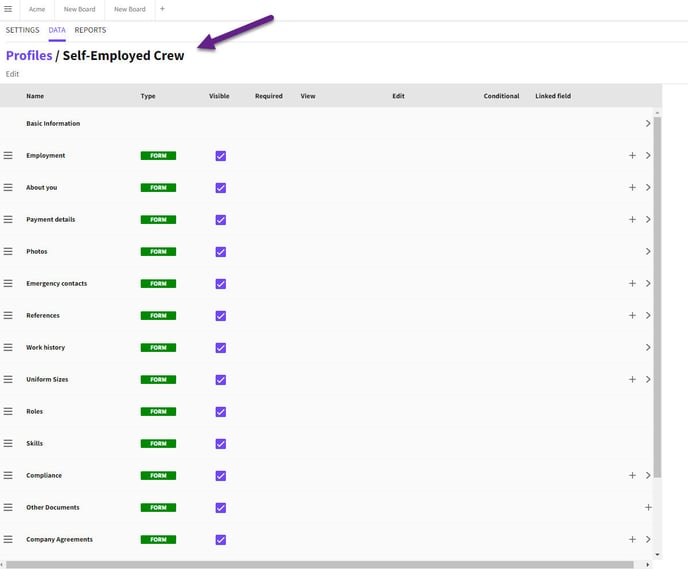This screenshot has height=569, width=688.
Task: Grab the drag handle for Payment details row
Action: [x=8, y=219]
